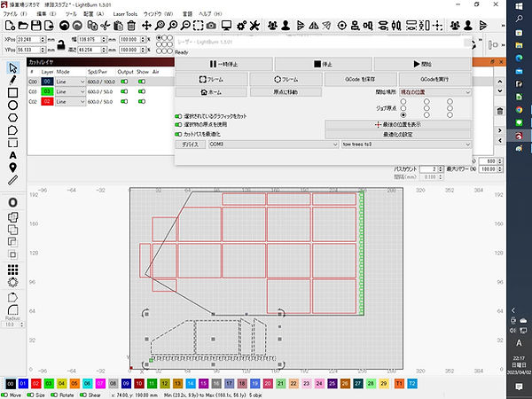Move layer down with the down arrow

point(500,91)
